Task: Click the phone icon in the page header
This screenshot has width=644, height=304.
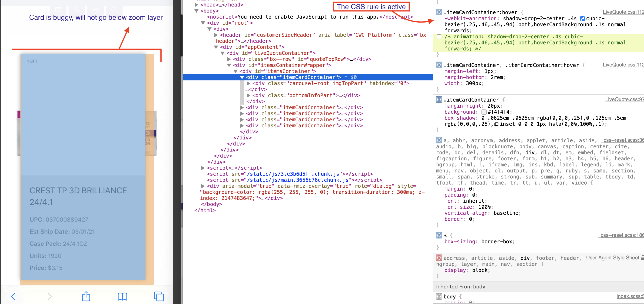Action: tap(77, 10)
